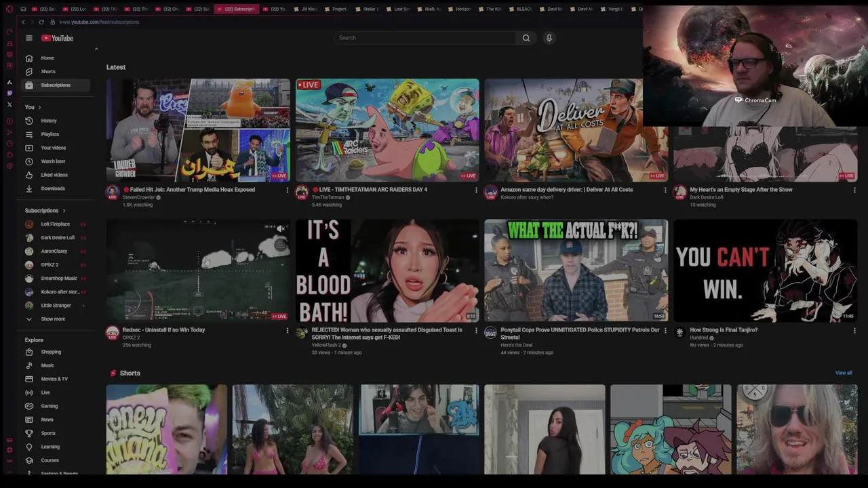Open OPIXZ 2 channel subscription
This screenshot has width=868, height=488.
[56, 264]
